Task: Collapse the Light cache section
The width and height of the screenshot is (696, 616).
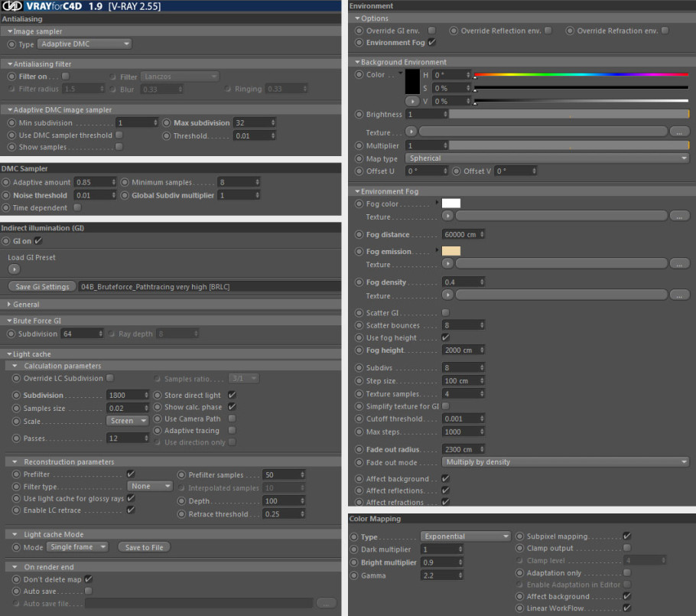Action: [x=9, y=354]
